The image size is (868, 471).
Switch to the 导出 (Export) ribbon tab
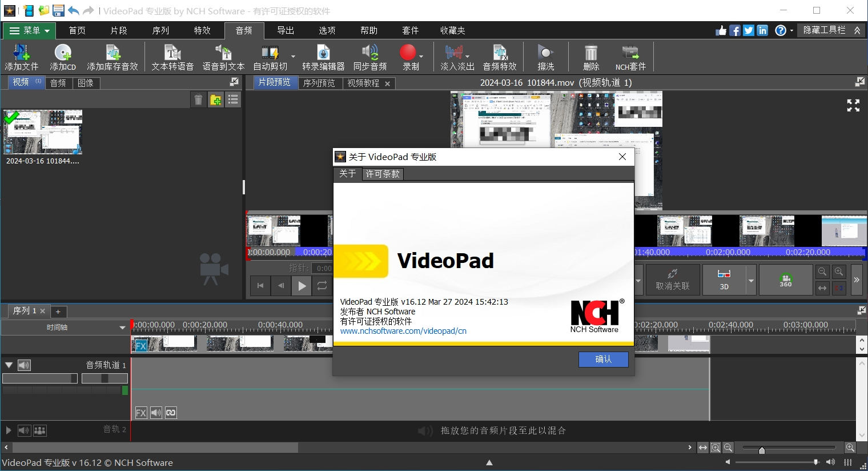coord(286,31)
